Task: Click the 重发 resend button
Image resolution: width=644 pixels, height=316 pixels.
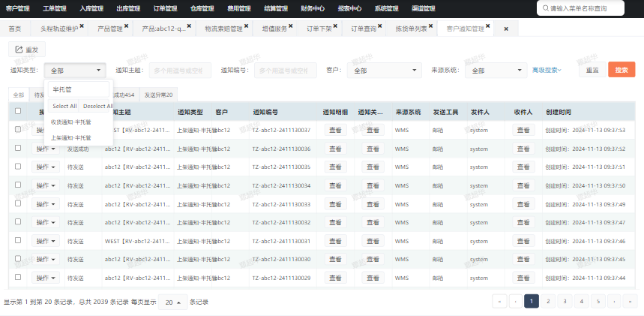Action: [x=27, y=50]
